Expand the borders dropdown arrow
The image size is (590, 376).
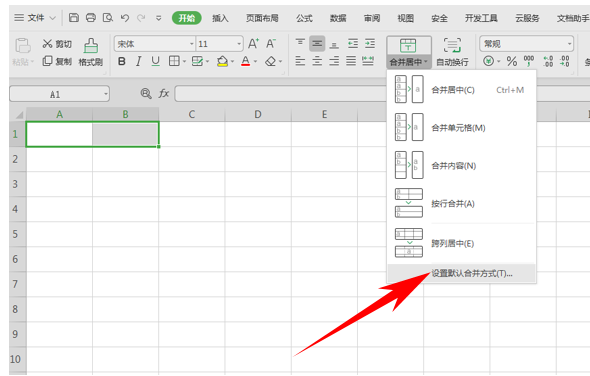(184, 61)
